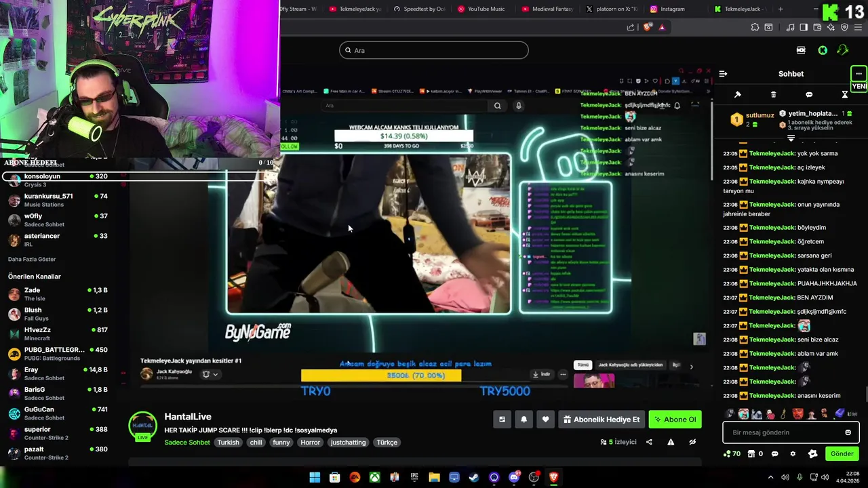Click the report warning triangle icon
Screen dimensions: 868x488
[671, 442]
